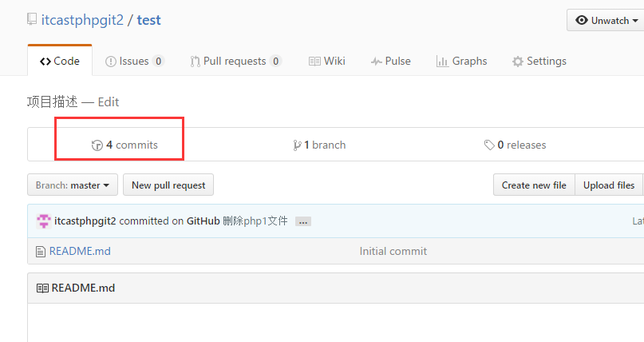The image size is (644, 342).
Task: Open the Settings tab
Action: (x=539, y=62)
